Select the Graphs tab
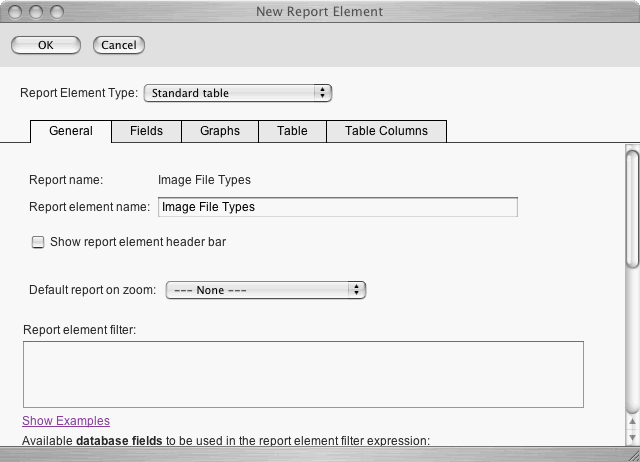The width and height of the screenshot is (640, 462). [x=220, y=131]
